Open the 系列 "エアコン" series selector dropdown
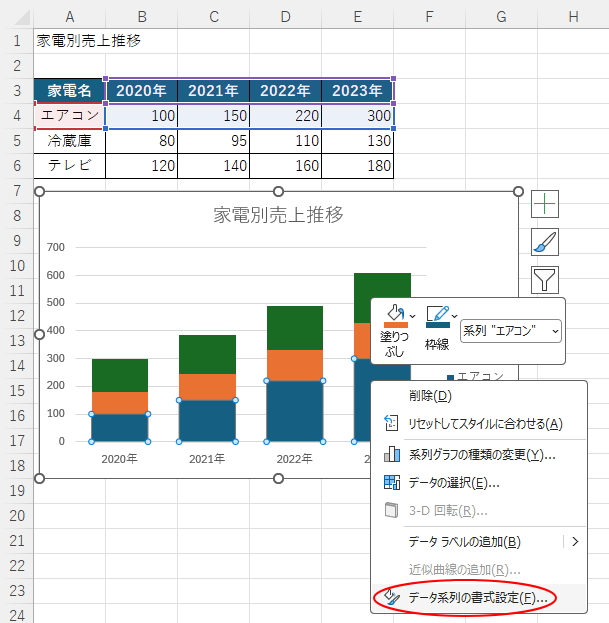Viewport: 609px width, 623px height. coord(511,330)
